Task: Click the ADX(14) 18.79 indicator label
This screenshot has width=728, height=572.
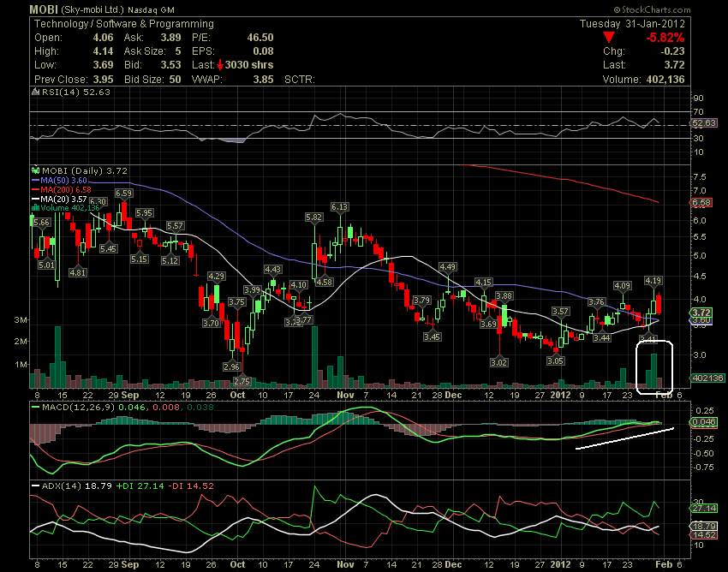Action: (76, 486)
